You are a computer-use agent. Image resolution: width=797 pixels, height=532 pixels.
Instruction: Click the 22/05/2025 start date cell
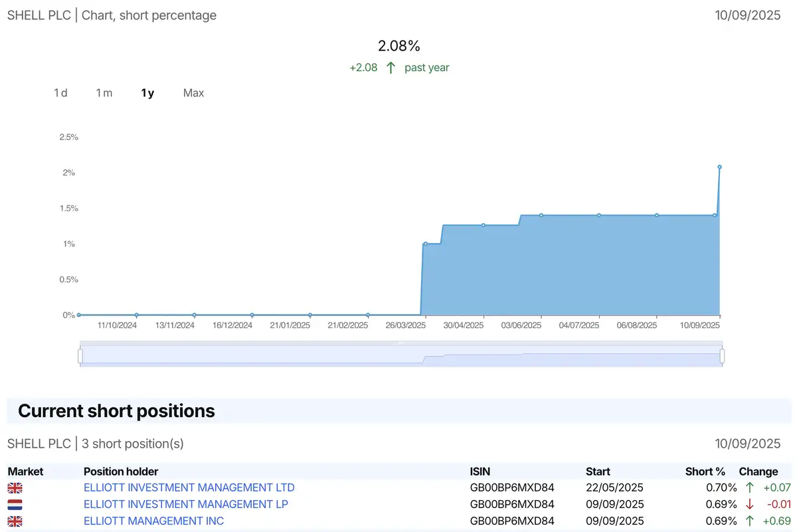615,488
